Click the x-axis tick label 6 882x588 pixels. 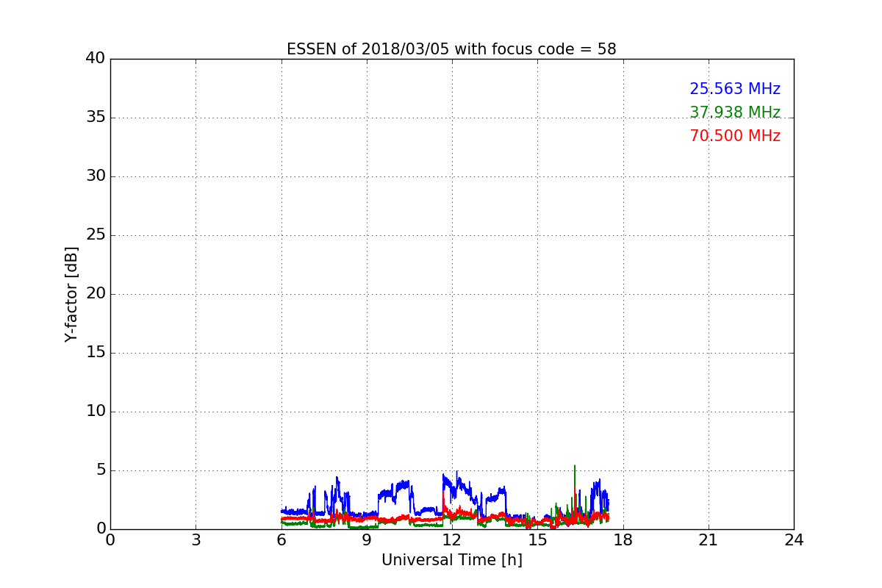[281, 540]
